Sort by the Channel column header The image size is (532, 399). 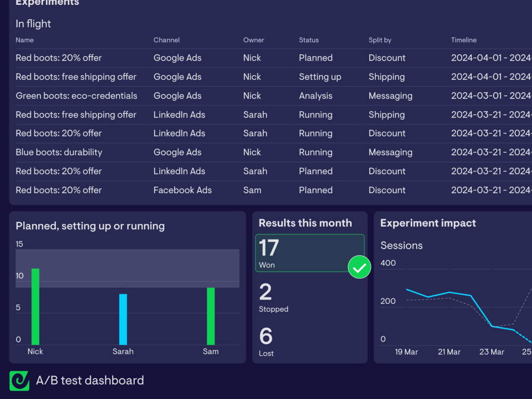click(x=166, y=40)
